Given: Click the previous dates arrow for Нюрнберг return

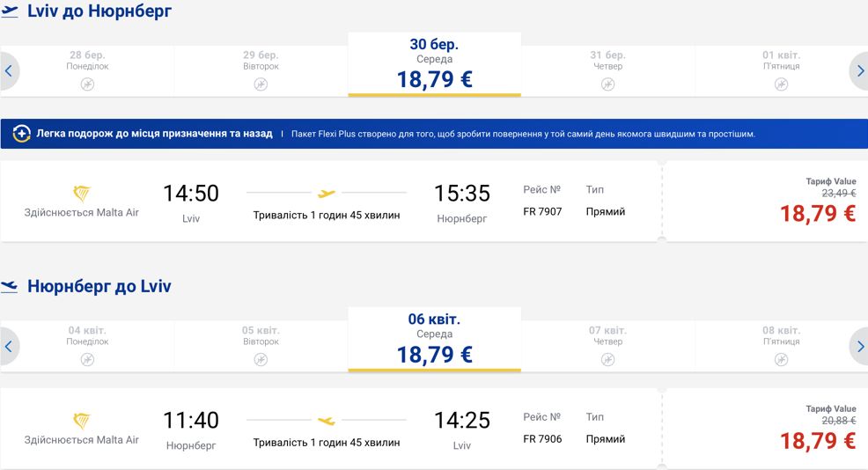Looking at the screenshot, I should tap(8, 347).
